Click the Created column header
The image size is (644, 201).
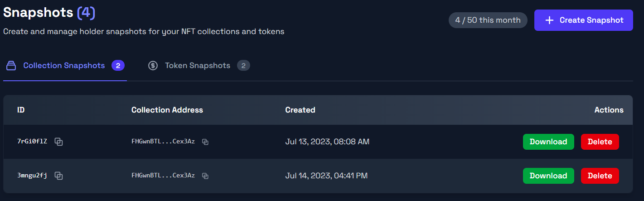[x=300, y=110]
